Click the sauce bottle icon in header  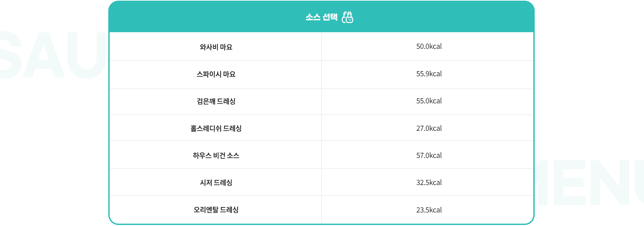tap(348, 17)
